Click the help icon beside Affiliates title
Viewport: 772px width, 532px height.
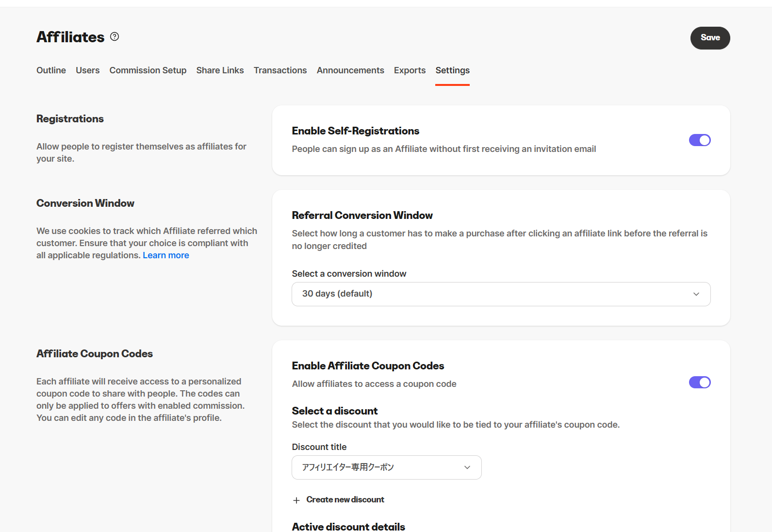(115, 37)
